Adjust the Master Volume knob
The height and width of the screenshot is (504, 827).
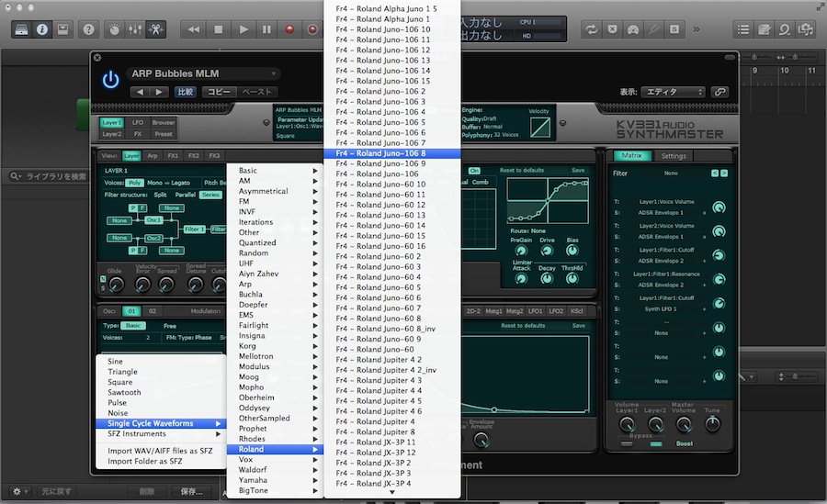(684, 424)
